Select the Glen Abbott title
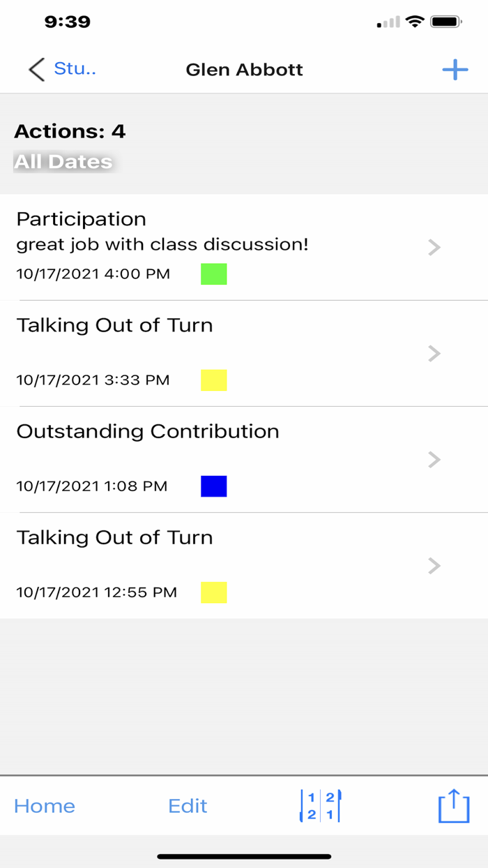The height and width of the screenshot is (868, 488). tap(244, 70)
